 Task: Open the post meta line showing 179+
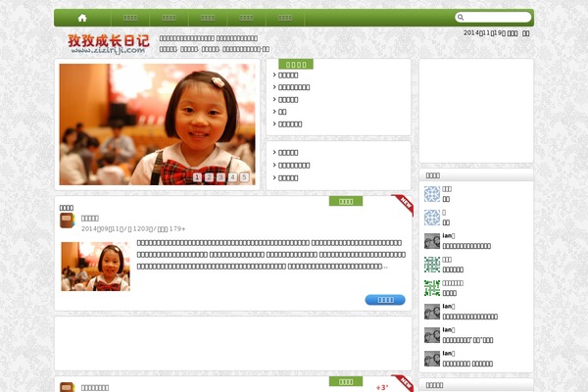coord(133,228)
